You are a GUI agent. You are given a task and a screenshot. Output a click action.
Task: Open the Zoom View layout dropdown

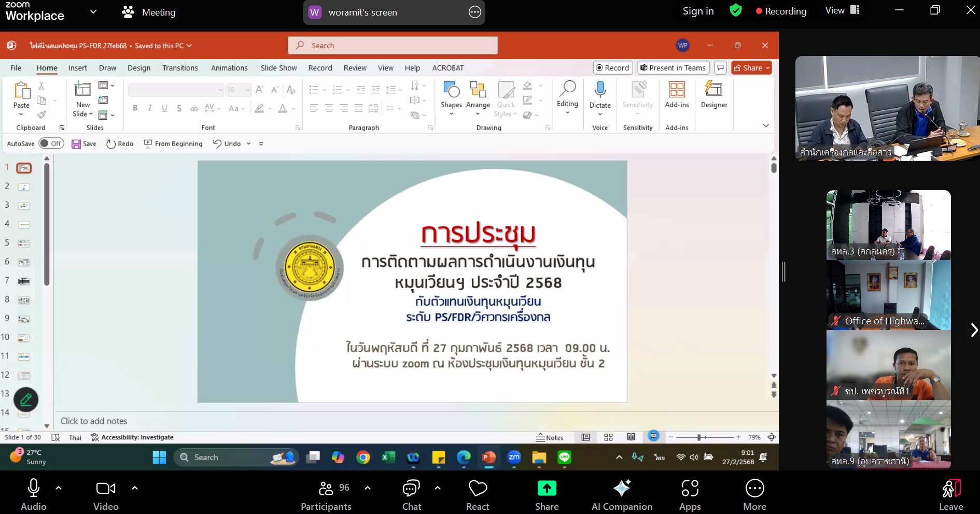pyautogui.click(x=842, y=11)
